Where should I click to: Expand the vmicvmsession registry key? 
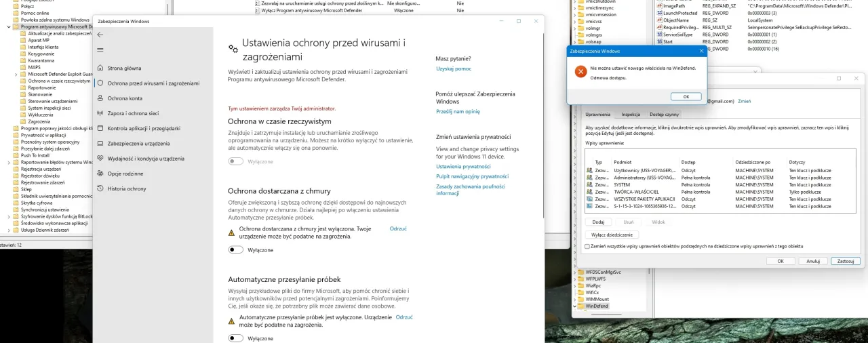574,14
